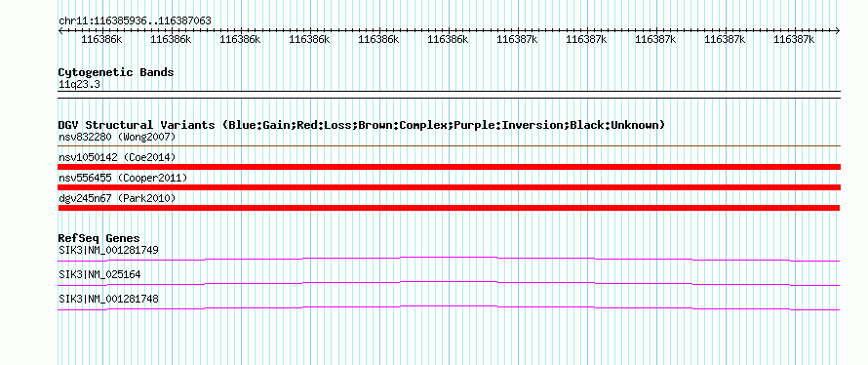This screenshot has width=868, height=365.
Task: Click the red loss bar for nsv556455
Action: point(449,187)
